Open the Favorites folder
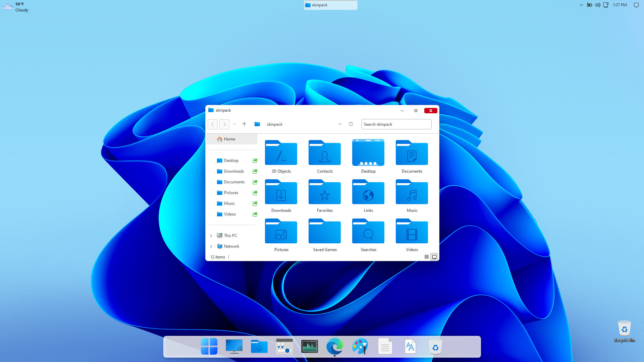 coord(324,193)
